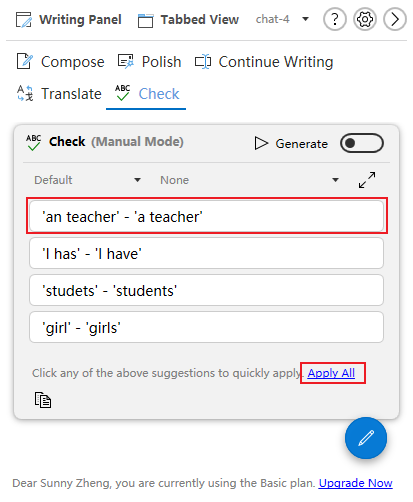Toggle the Manual Mode switch
The width and height of the screenshot is (413, 502).
pos(362,143)
